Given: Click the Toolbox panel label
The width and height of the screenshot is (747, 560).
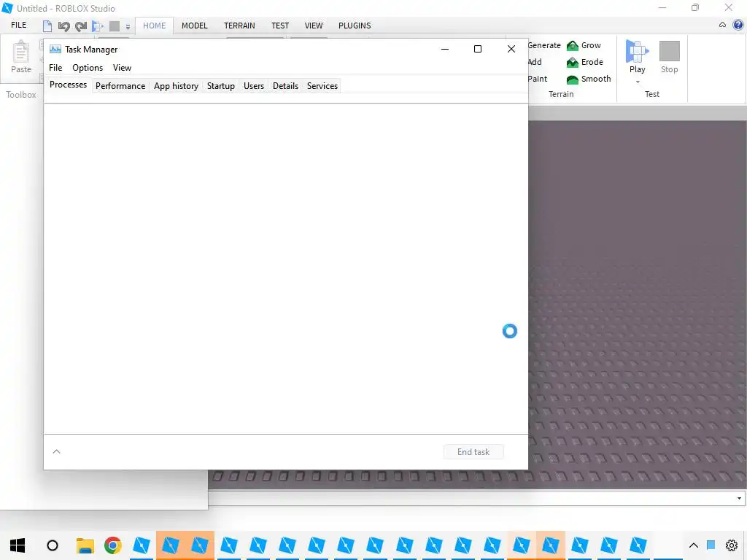Looking at the screenshot, I should tap(21, 95).
